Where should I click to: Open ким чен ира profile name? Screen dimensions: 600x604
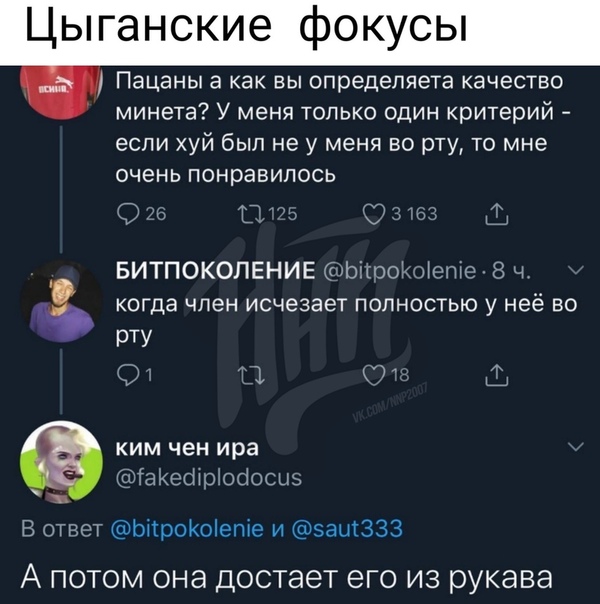[188, 448]
